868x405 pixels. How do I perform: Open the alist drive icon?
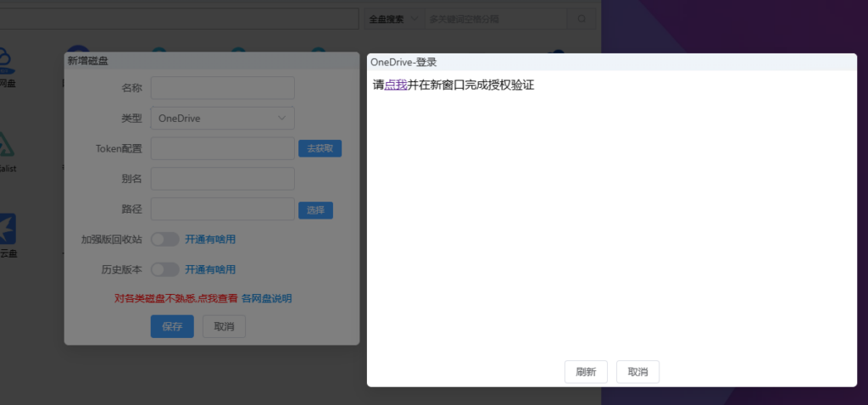click(6, 143)
